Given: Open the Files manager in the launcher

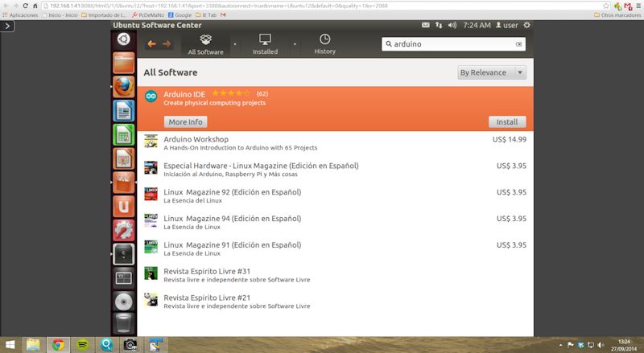Looking at the screenshot, I should coord(124,64).
